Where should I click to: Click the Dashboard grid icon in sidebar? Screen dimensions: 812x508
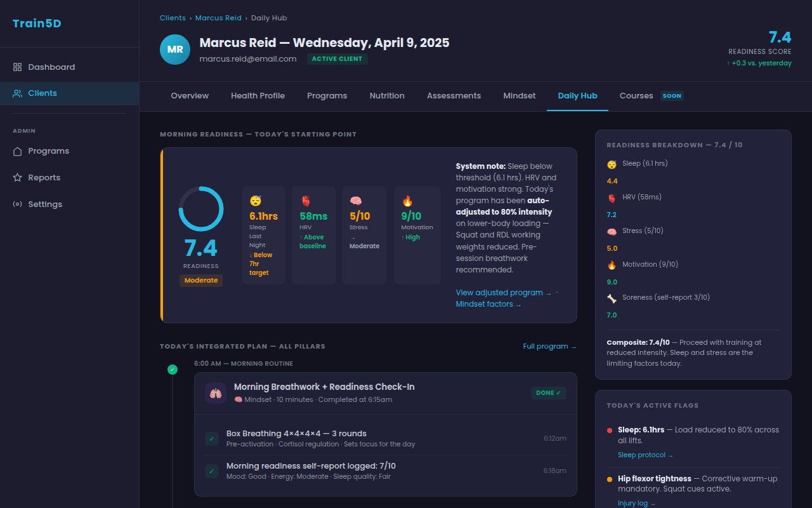(x=18, y=67)
